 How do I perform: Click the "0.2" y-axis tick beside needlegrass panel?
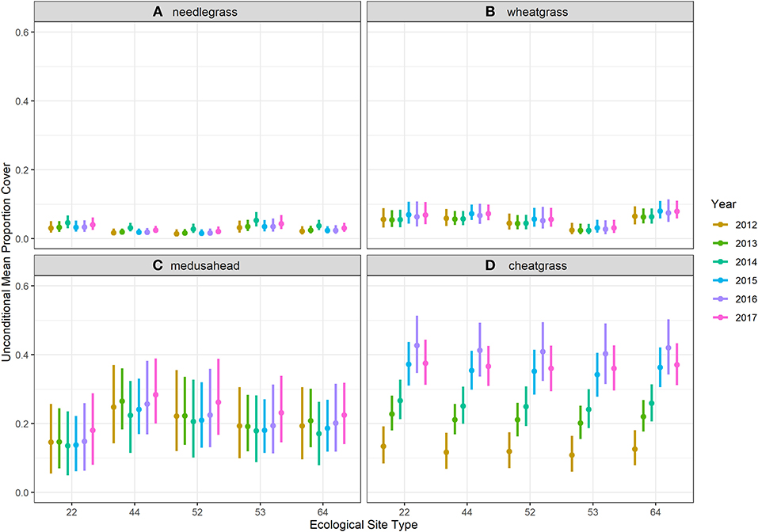pos(23,170)
